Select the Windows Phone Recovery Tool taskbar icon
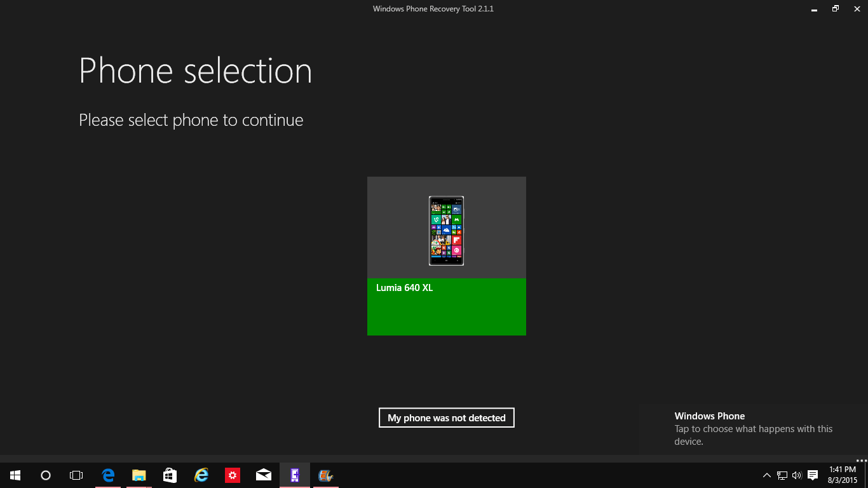This screenshot has width=868, height=488. pos(294,475)
